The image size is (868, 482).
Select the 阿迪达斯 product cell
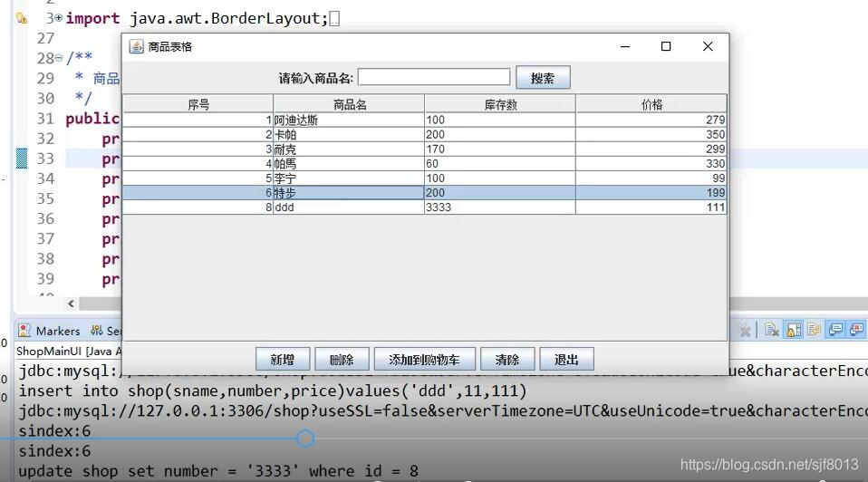(349, 120)
